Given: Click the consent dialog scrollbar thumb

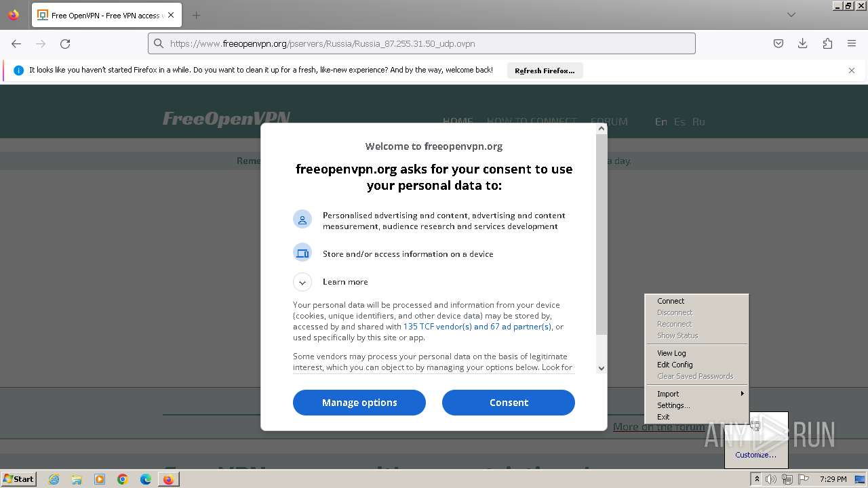Looking at the screenshot, I should pos(601,234).
